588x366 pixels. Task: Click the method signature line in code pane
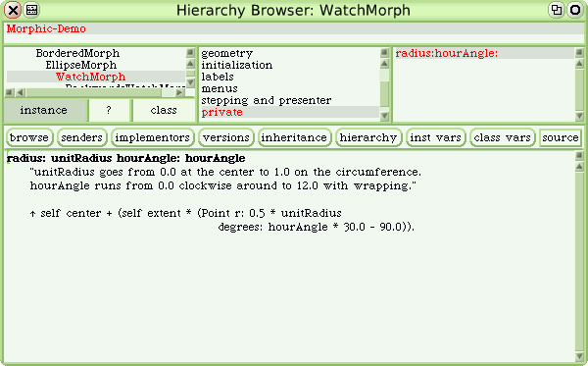(x=126, y=158)
